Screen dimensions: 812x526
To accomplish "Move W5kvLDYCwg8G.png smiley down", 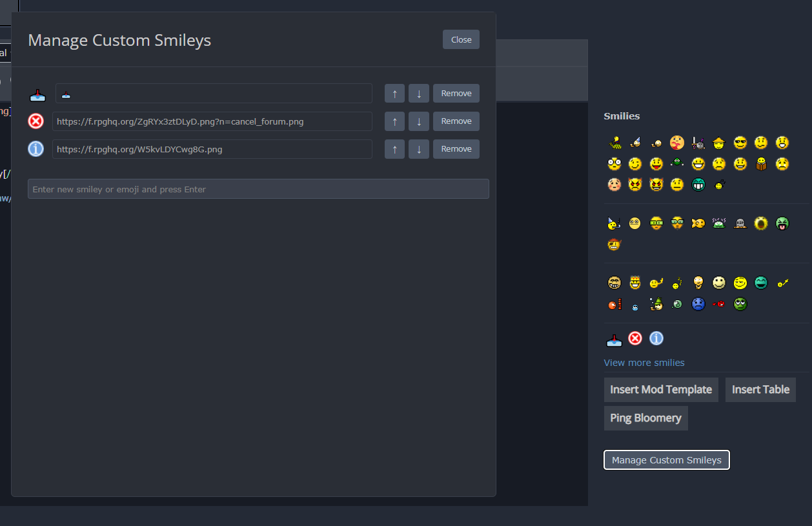I will (x=419, y=149).
